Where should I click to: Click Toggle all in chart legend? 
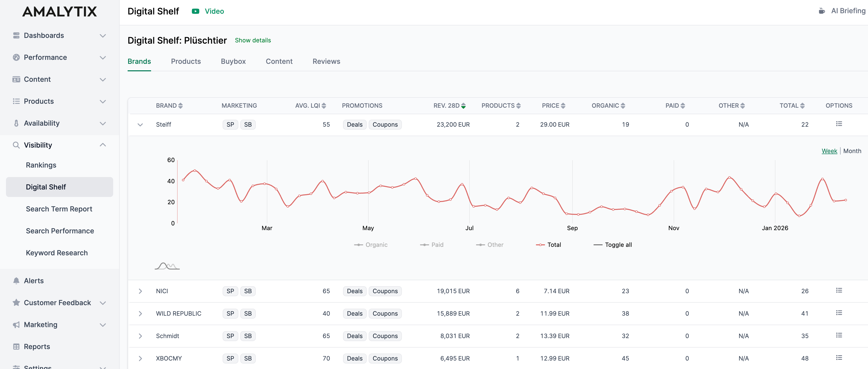point(612,245)
